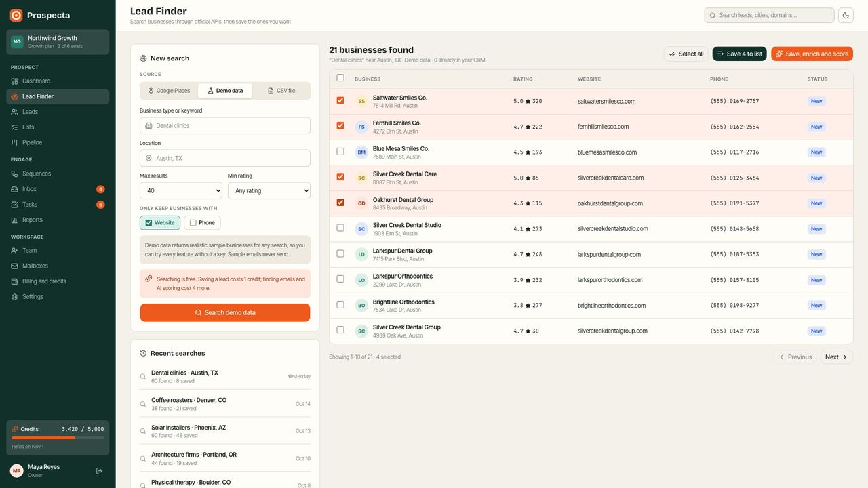Open Pipeline sidebar icon
The image size is (868, 488).
pyautogui.click(x=15, y=142)
